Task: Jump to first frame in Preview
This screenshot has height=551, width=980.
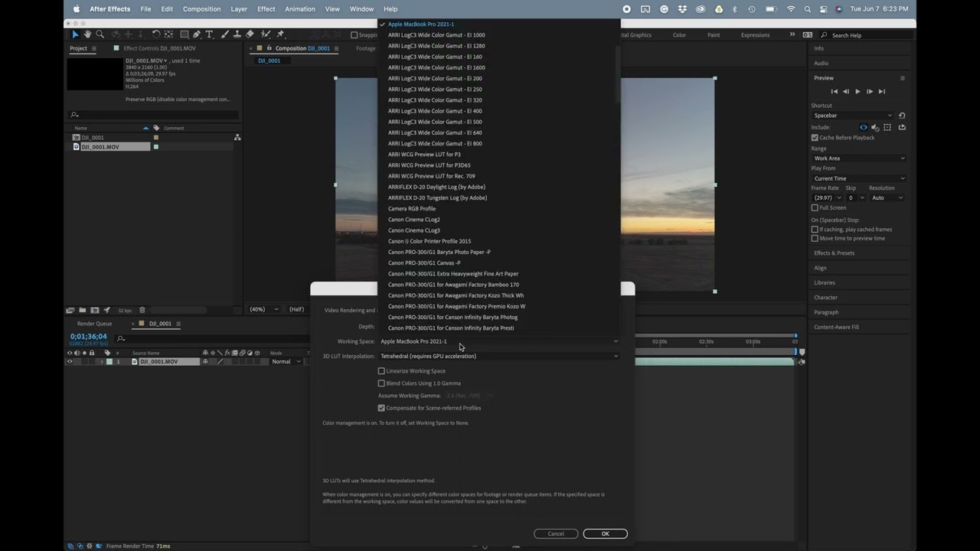Action: 835,91
